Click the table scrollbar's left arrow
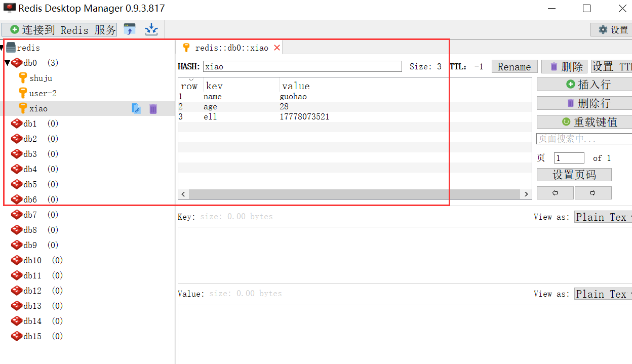The image size is (632, 364). click(x=183, y=194)
